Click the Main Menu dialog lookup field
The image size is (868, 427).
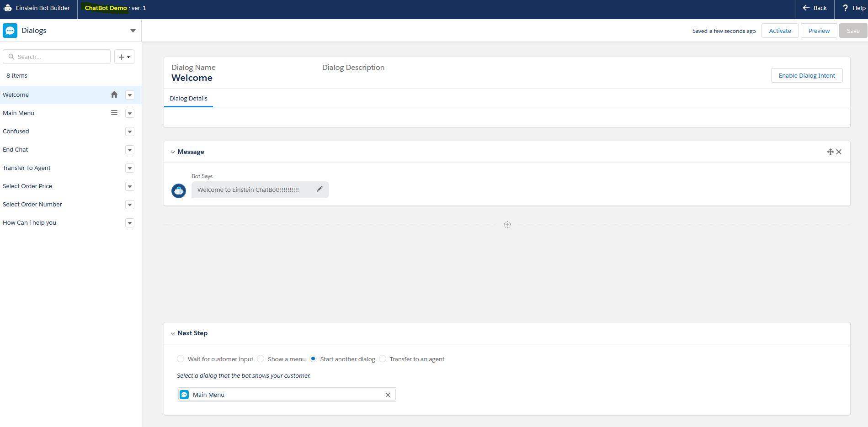tap(287, 395)
